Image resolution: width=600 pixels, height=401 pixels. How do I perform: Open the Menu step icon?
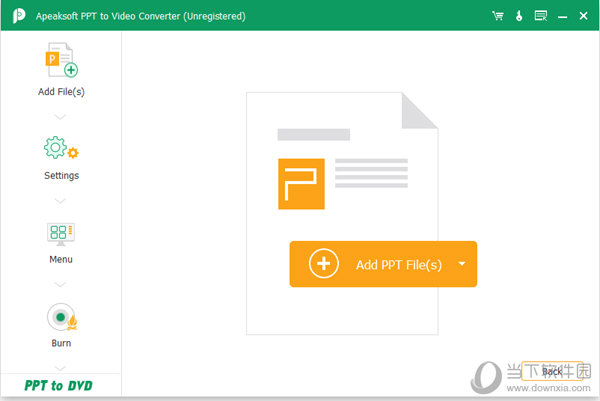click(61, 234)
